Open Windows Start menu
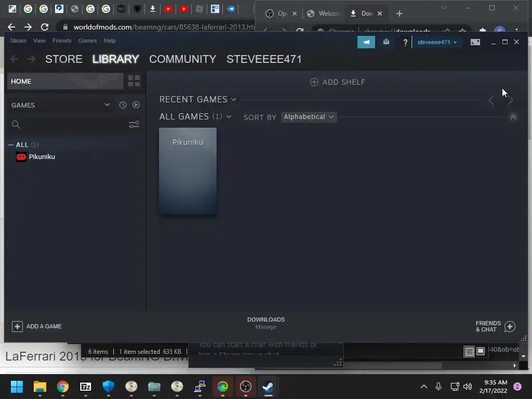Image resolution: width=532 pixels, height=399 pixels. pyautogui.click(x=17, y=387)
